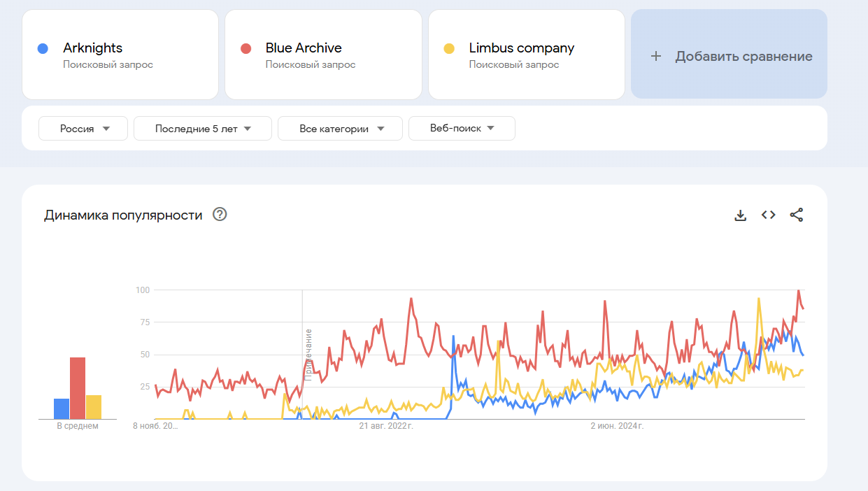Click the 100 value on the y-axis
The height and width of the screenshot is (491, 868).
(x=143, y=290)
